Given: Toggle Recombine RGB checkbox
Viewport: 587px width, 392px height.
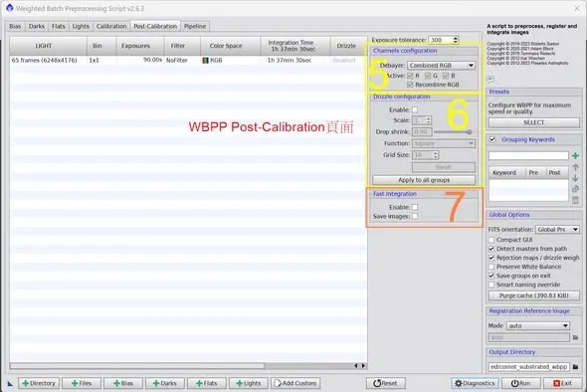Looking at the screenshot, I should [x=410, y=85].
